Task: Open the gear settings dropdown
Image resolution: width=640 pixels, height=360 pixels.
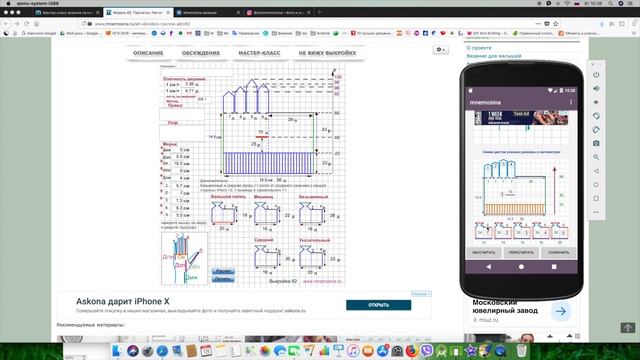Action: (x=440, y=50)
